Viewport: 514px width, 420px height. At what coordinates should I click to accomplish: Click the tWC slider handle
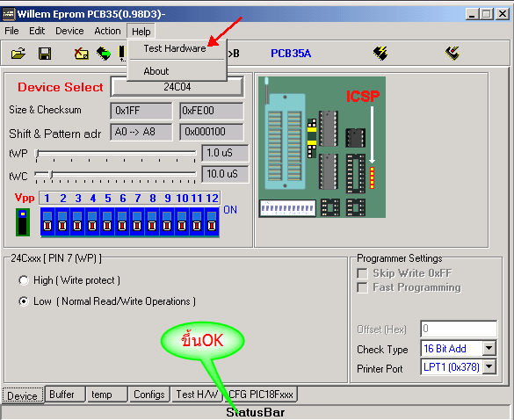(50, 174)
